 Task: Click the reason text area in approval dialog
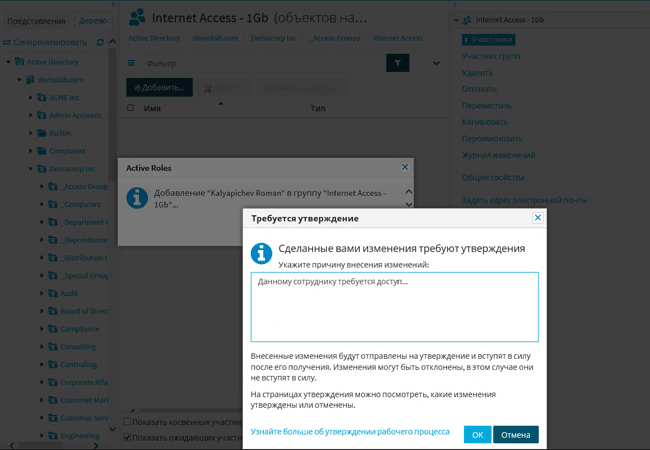[395, 307]
